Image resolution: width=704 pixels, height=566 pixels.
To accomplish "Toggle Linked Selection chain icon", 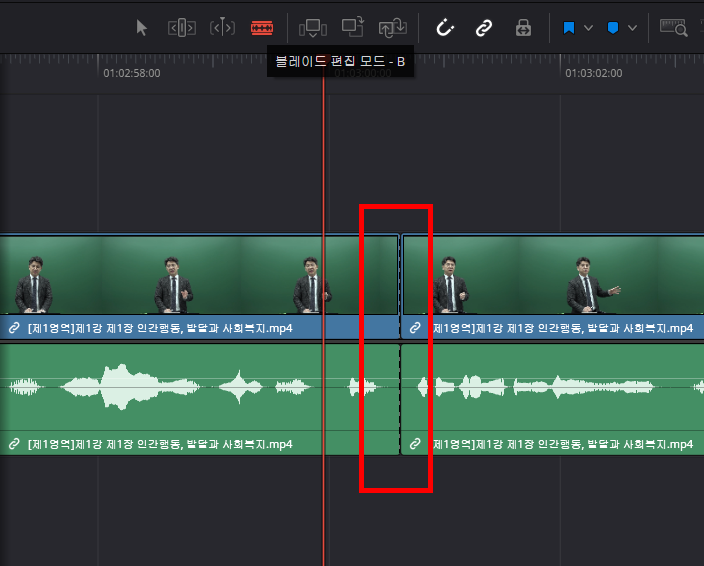I will tap(484, 28).
